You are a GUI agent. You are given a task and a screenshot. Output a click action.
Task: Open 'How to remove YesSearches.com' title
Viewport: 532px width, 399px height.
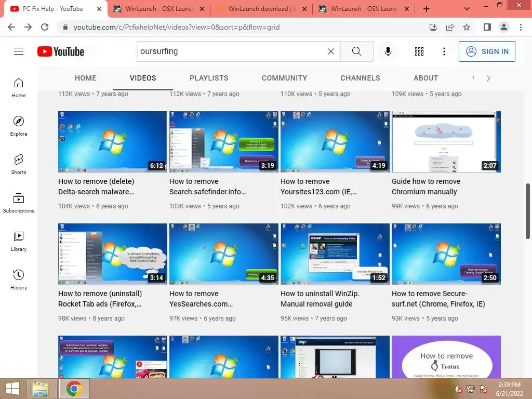(x=201, y=299)
